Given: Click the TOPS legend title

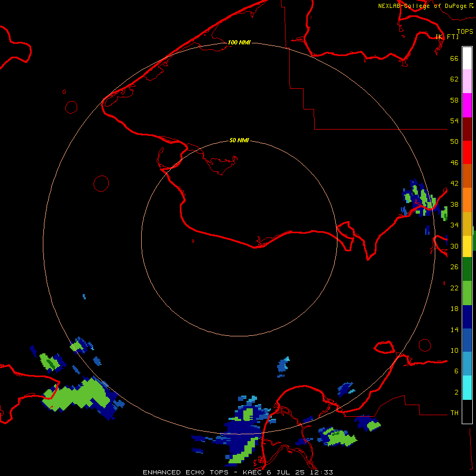Looking at the screenshot, I should [x=465, y=31].
